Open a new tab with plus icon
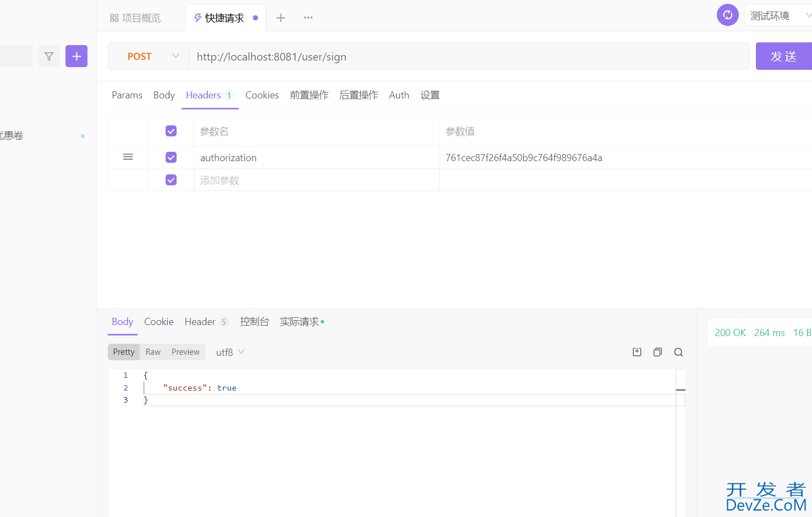Viewport: 812px width, 517px height. 281,18
